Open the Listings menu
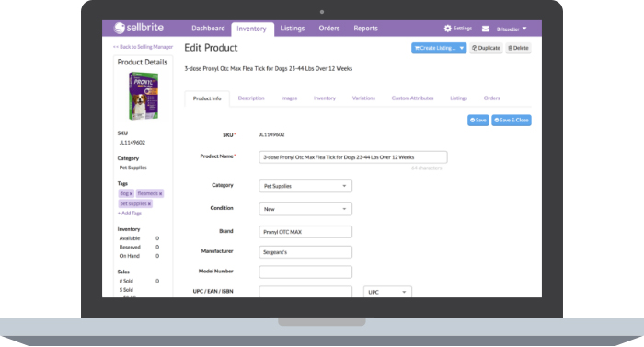 click(x=293, y=29)
